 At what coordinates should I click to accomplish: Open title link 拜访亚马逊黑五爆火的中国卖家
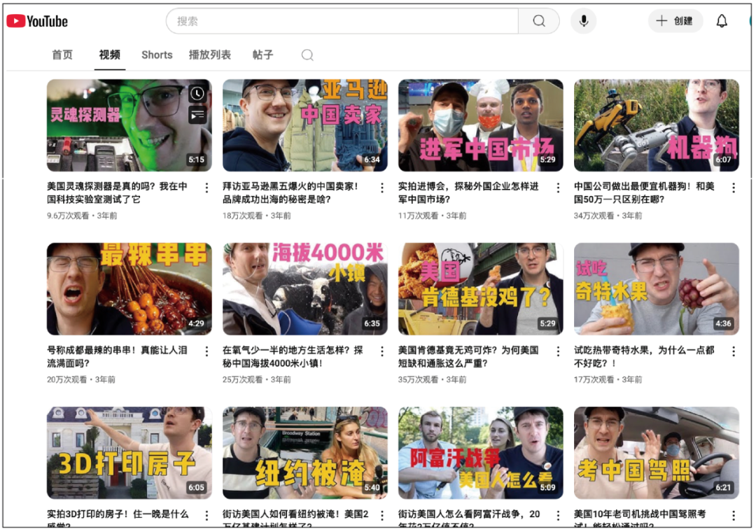pos(290,193)
